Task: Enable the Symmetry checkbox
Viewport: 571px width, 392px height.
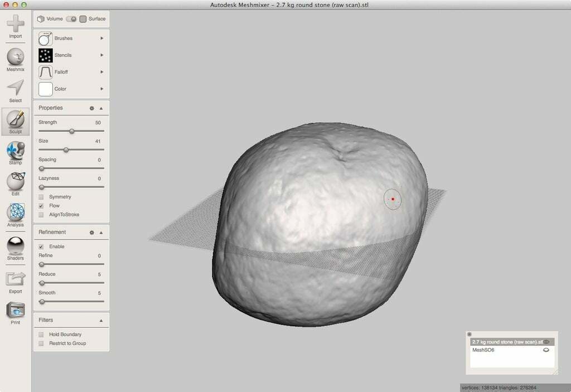Action: [x=41, y=196]
